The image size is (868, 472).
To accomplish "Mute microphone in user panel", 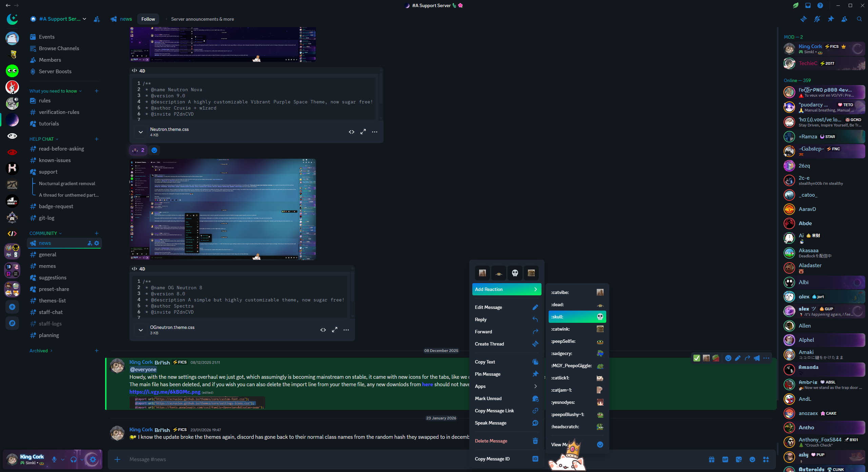I will (x=54, y=459).
